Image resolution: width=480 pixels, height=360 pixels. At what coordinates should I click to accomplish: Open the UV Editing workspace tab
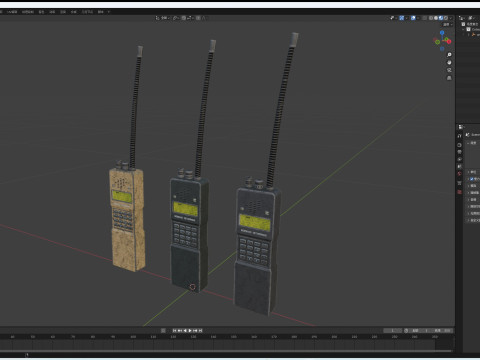[x=13, y=12]
